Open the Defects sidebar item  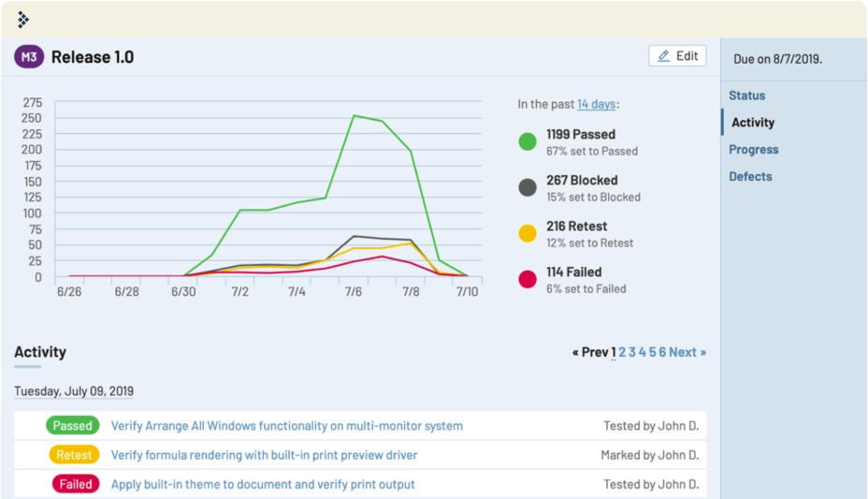[750, 177]
